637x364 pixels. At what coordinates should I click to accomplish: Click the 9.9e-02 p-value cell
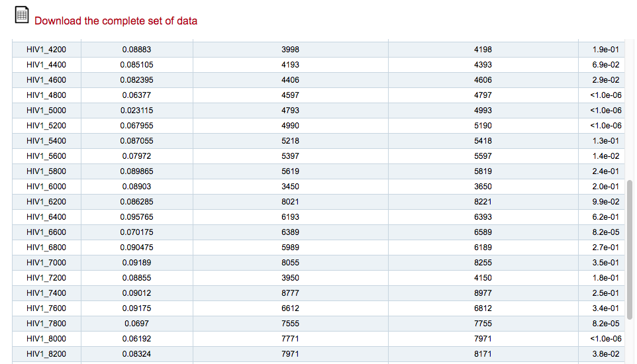pyautogui.click(x=606, y=202)
